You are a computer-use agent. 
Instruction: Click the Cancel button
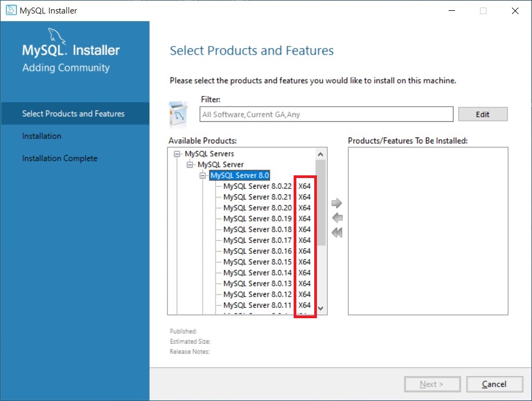(494, 384)
